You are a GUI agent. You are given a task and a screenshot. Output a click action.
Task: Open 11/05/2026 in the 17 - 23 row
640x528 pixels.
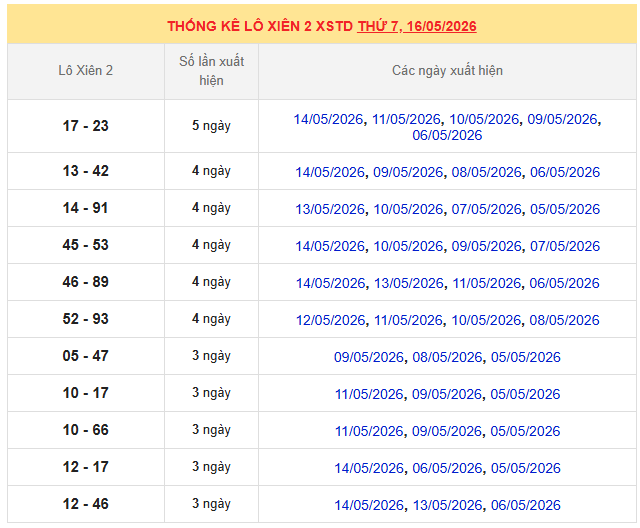click(406, 119)
